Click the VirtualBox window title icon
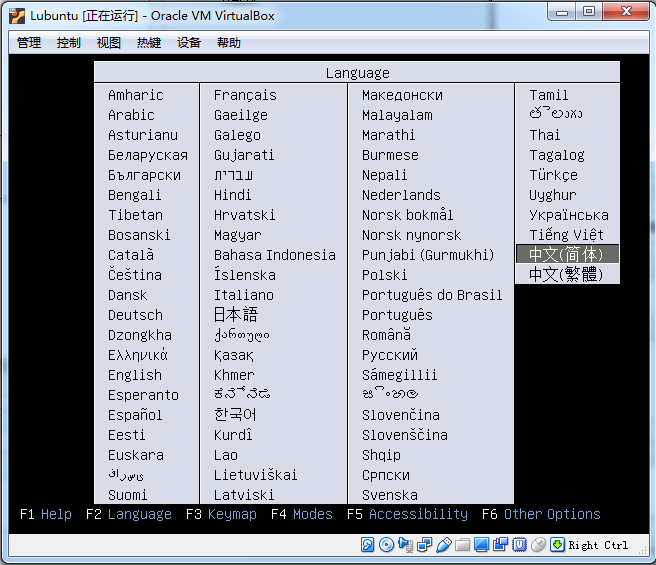The height and width of the screenshot is (565, 656). pyautogui.click(x=17, y=16)
